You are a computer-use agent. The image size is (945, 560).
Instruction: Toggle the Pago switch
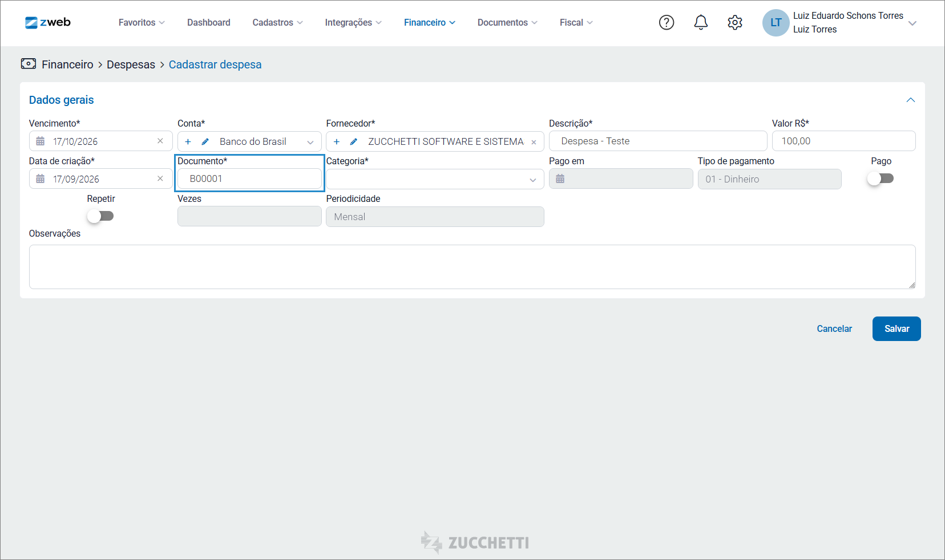coord(881,178)
